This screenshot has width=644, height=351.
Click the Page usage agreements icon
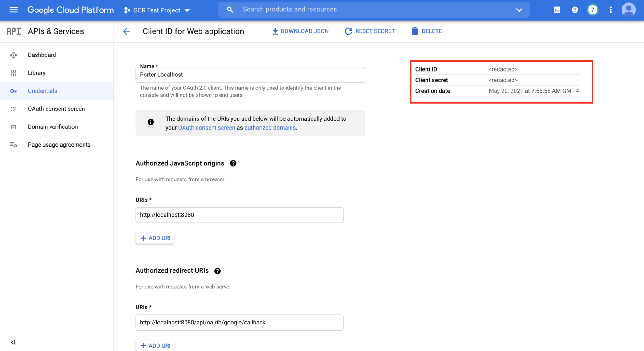[14, 145]
